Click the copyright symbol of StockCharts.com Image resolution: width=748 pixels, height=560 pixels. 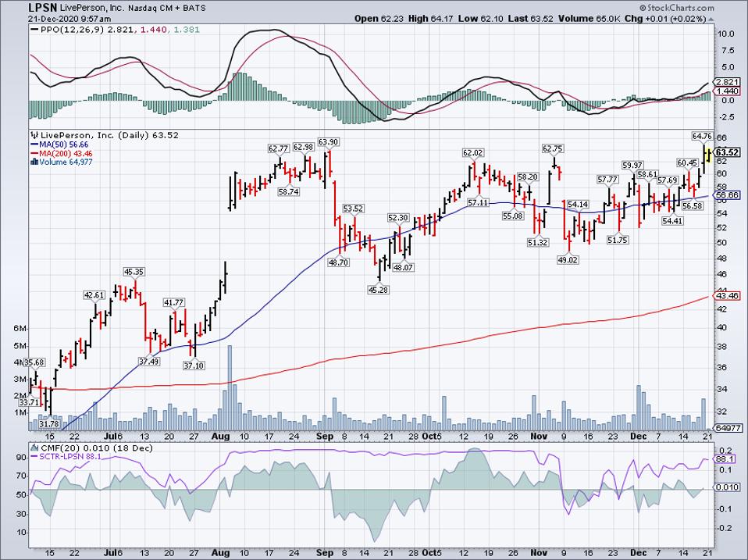(643, 8)
